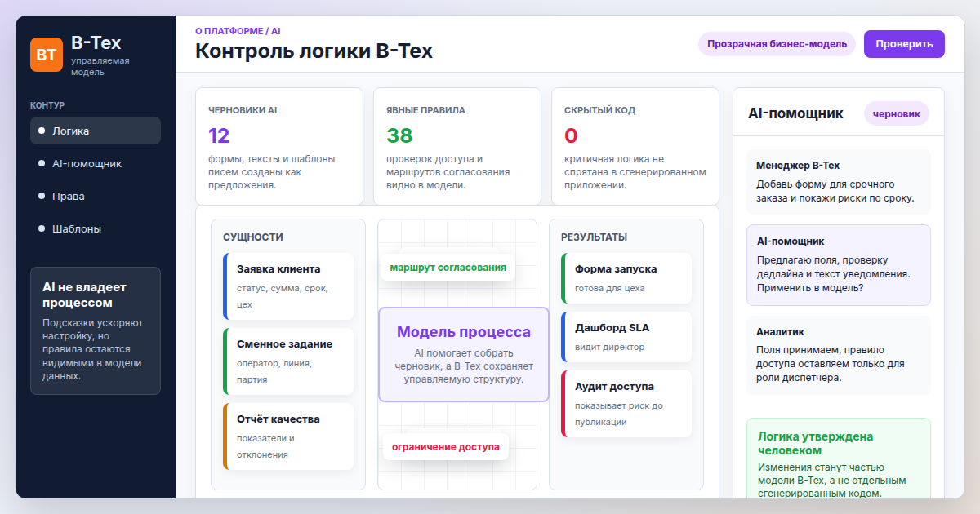Open the AI-помощник sidebar item
980x514 pixels.
click(96, 163)
